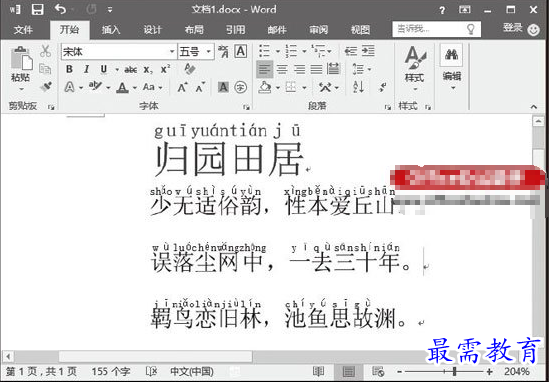Toggle Character Shading icon
549x382 pixels.
223,87
